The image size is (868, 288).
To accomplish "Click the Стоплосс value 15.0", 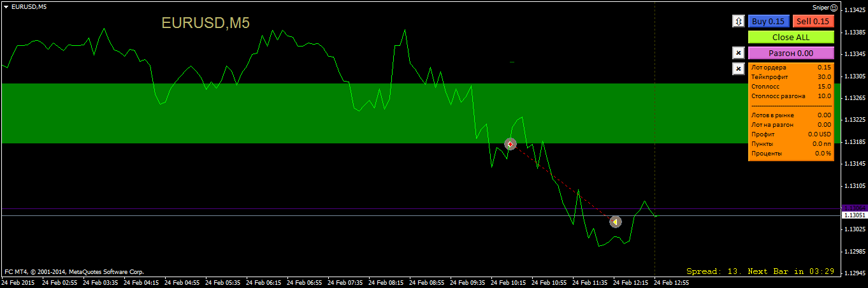I will click(824, 87).
